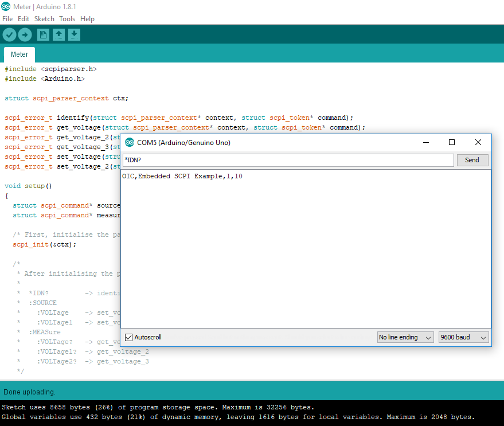
Task: Click the serial command input field
Action: pyautogui.click(x=288, y=160)
